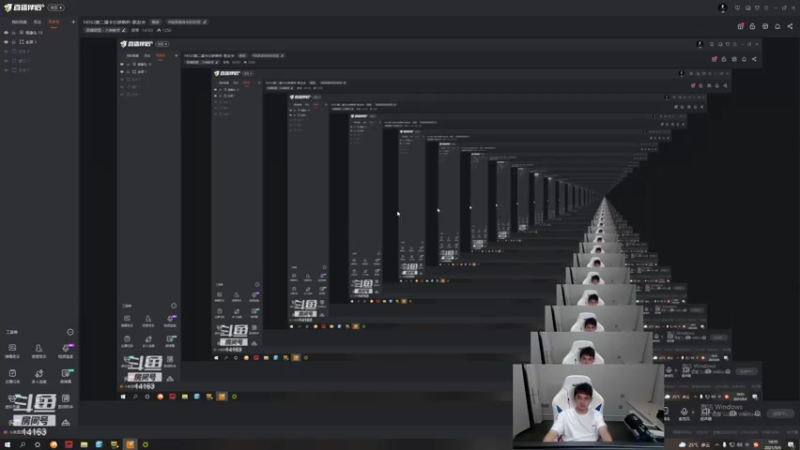The height and width of the screenshot is (450, 800).
Task: Open the weather widget in system tray
Action: pos(694,445)
